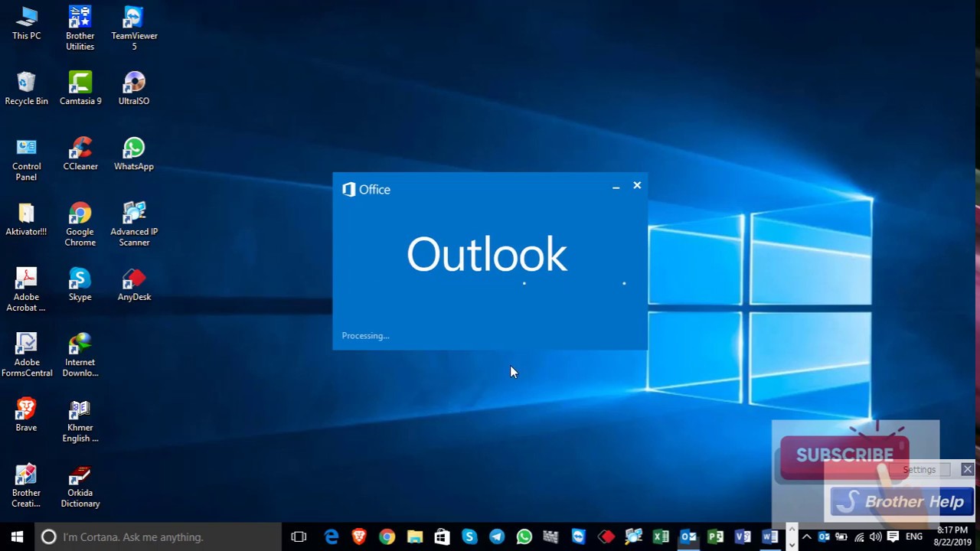Screen dimensions: 980x551
Task: Launch Brother Creative desktop shortcut
Action: click(x=26, y=486)
